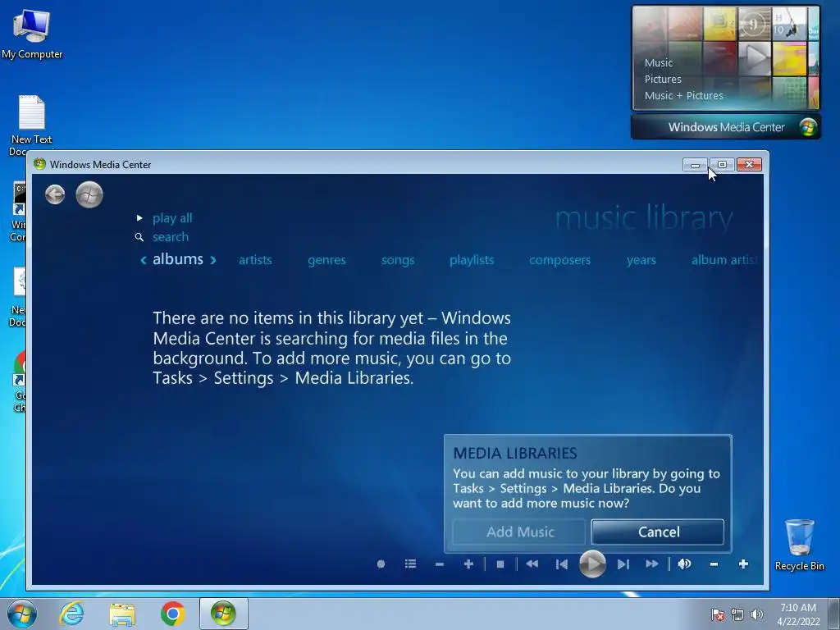Select the albums category

pos(178,259)
